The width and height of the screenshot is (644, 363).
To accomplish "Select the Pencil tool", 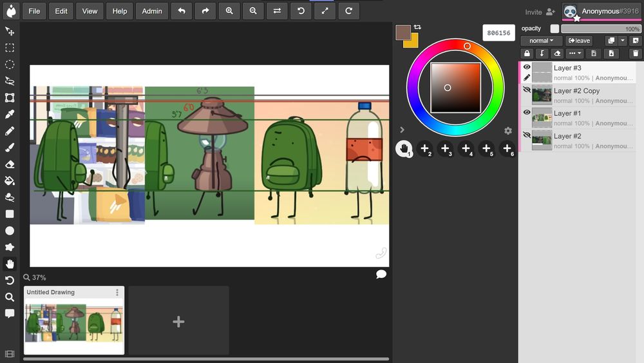I will click(10, 131).
